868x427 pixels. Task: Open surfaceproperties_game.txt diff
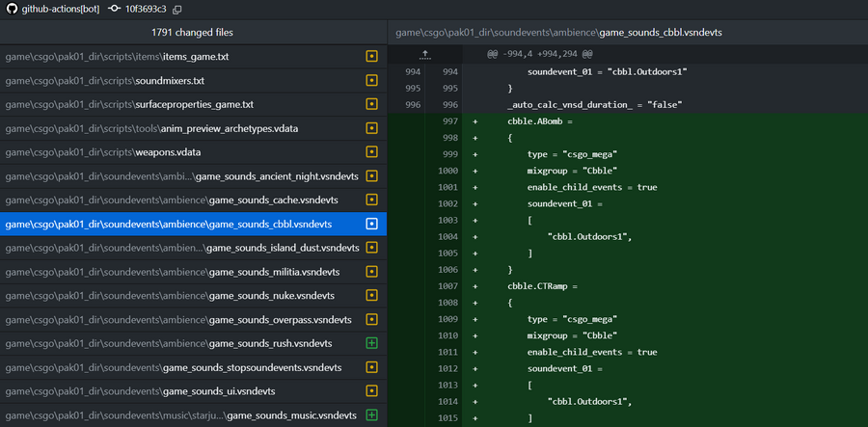point(193,104)
